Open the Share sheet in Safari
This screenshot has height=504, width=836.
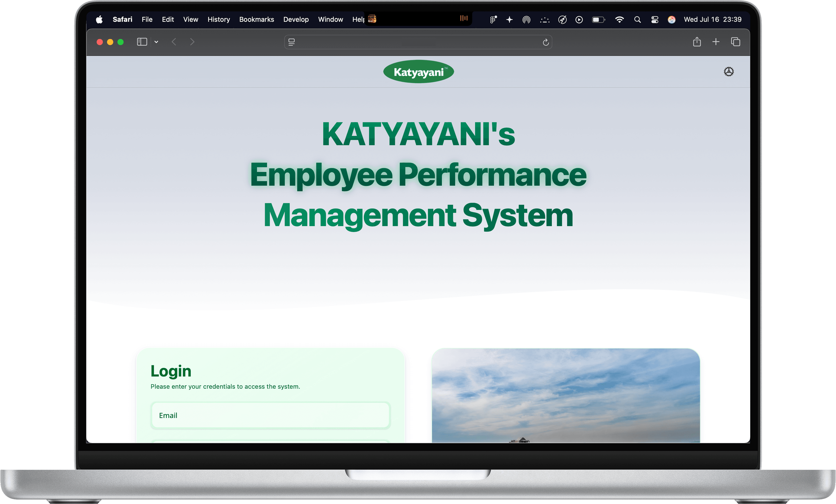coord(697,42)
